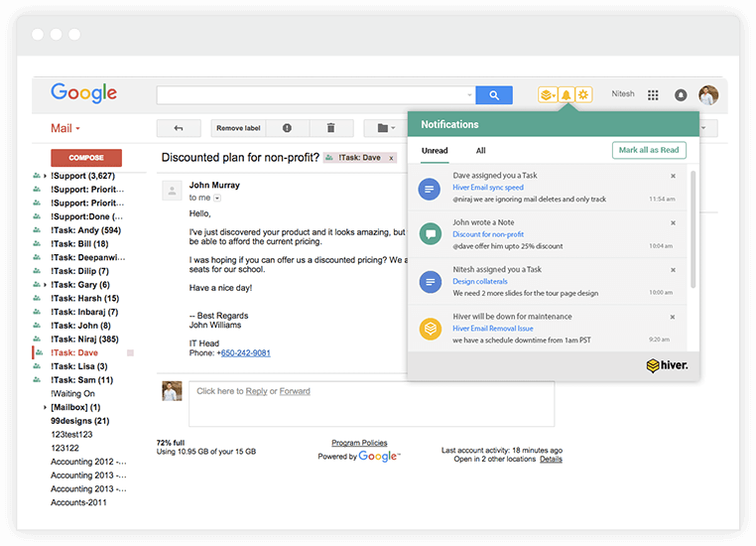Open Hiver settings gear icon
This screenshot has width=756, height=546.
[583, 95]
